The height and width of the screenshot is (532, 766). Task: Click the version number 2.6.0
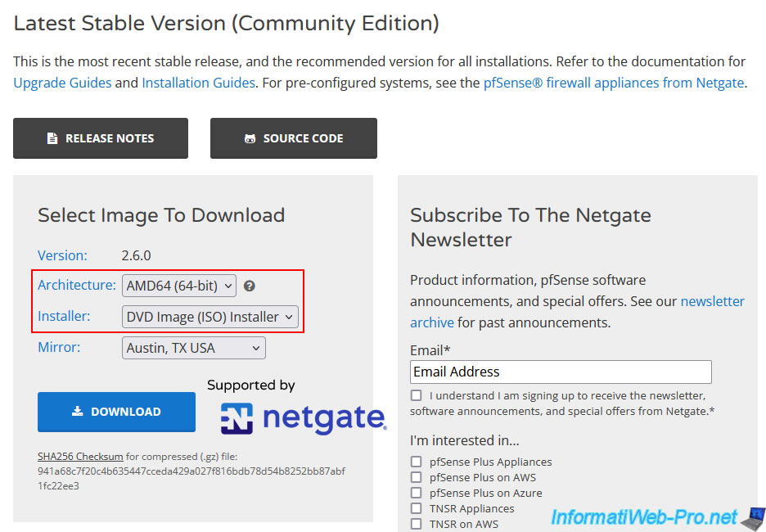(x=137, y=255)
